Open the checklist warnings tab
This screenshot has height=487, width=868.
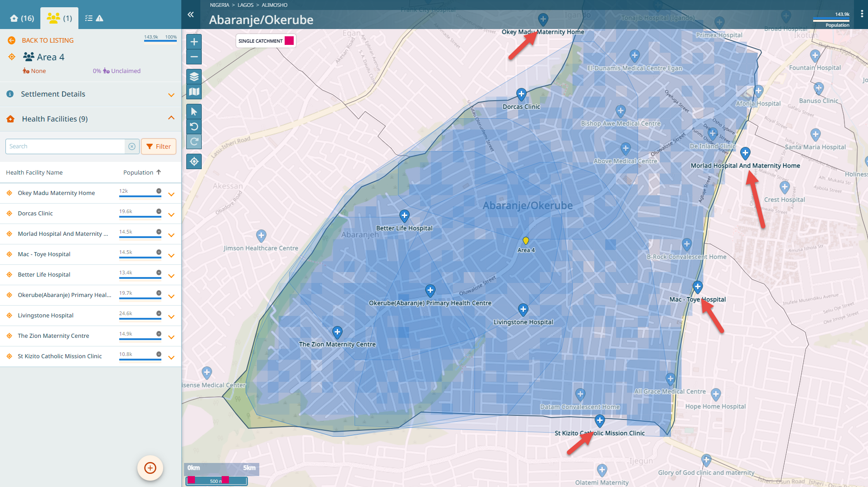[94, 18]
